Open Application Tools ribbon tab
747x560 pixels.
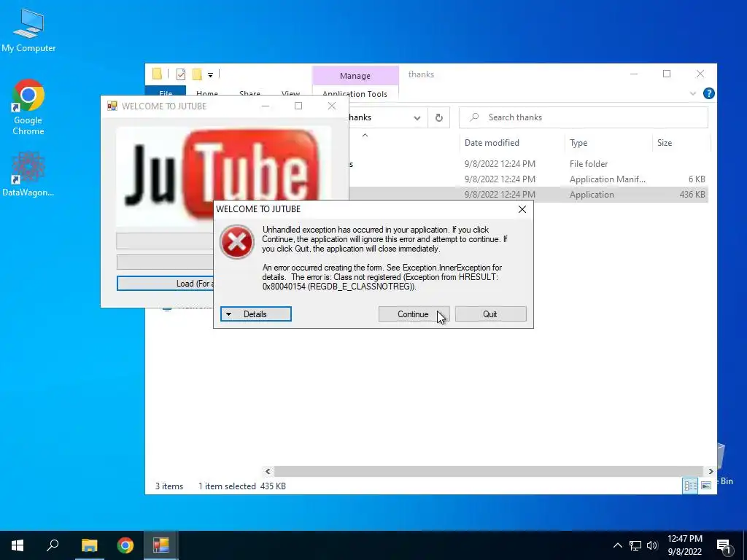[x=355, y=94]
